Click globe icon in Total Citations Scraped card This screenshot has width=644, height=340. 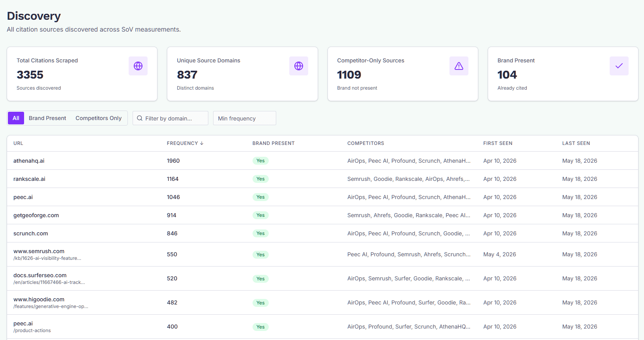pyautogui.click(x=138, y=66)
